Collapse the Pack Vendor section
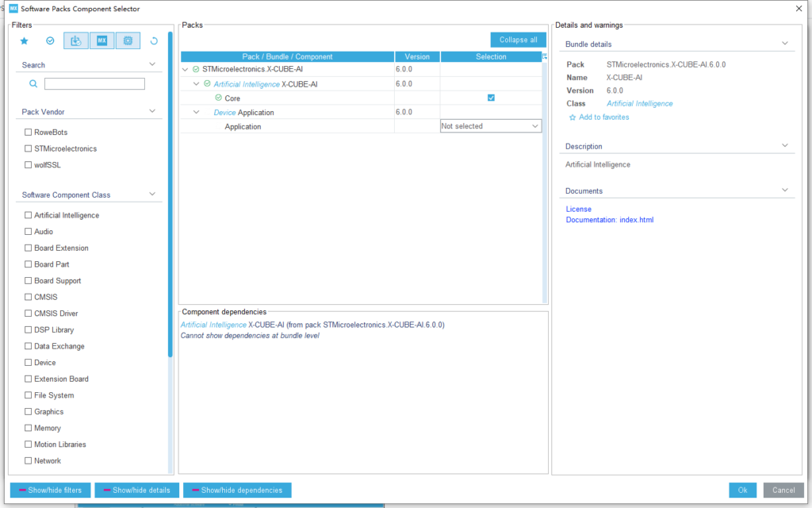Screen dimensions: 812x508 point(152,111)
